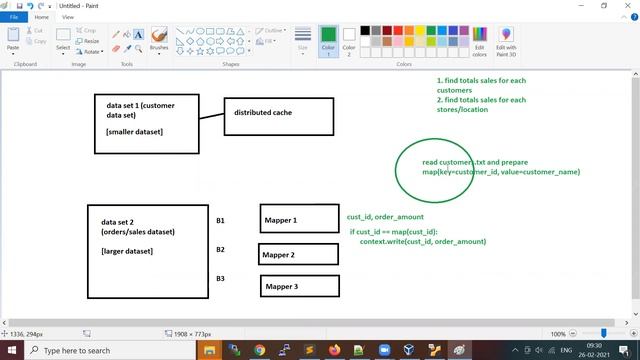640x360 pixels.
Task: Pick the blue color swatch
Action: pos(442,30)
